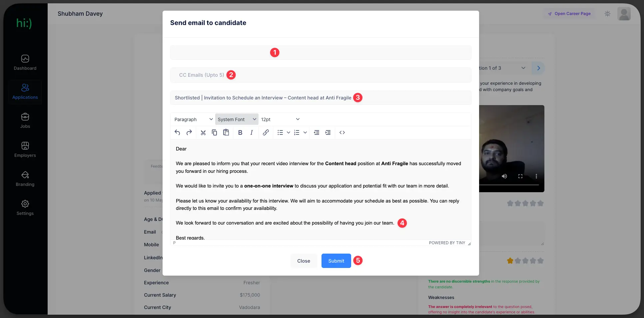Viewport: 644px width, 318px height.
Task: Toggle bold formatting
Action: [240, 132]
